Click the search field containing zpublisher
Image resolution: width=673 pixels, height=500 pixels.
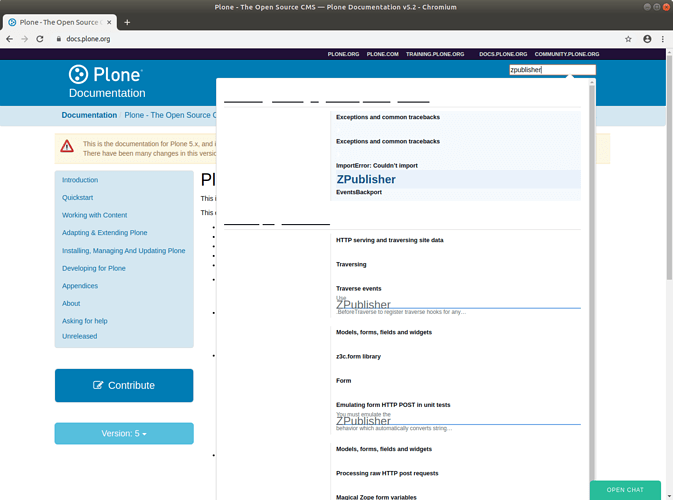click(552, 70)
